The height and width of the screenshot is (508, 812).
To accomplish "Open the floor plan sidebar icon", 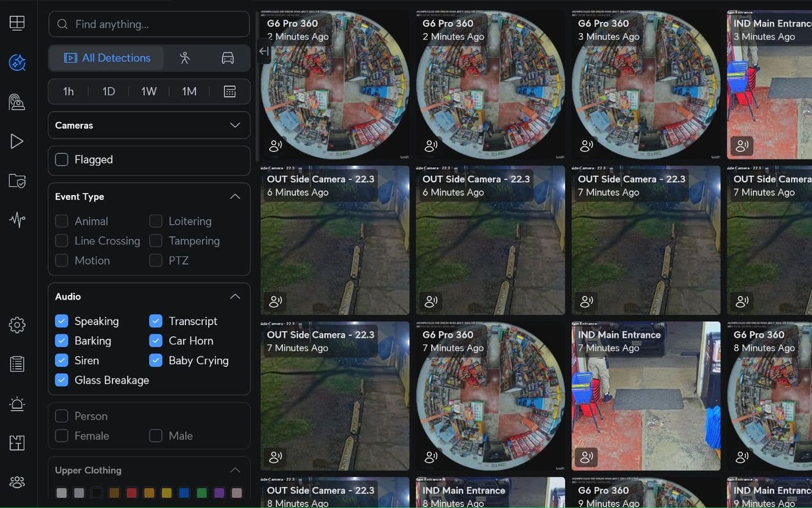I will tap(17, 442).
